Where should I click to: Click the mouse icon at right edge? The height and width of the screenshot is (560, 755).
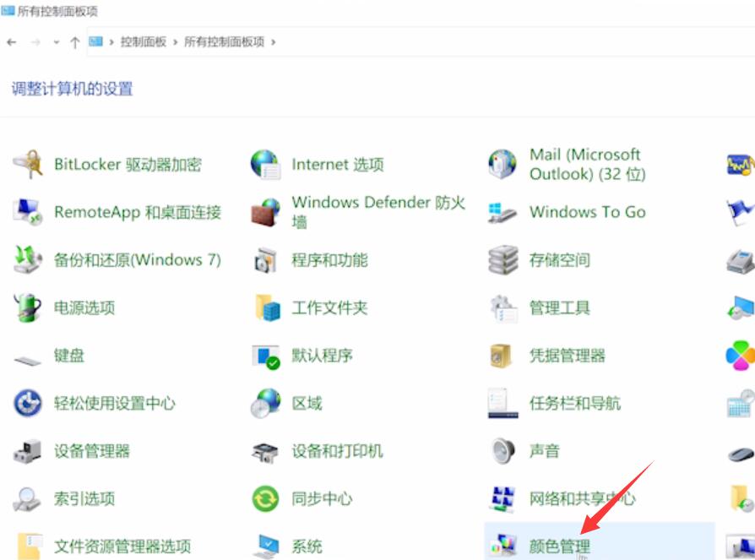pyautogui.click(x=741, y=454)
